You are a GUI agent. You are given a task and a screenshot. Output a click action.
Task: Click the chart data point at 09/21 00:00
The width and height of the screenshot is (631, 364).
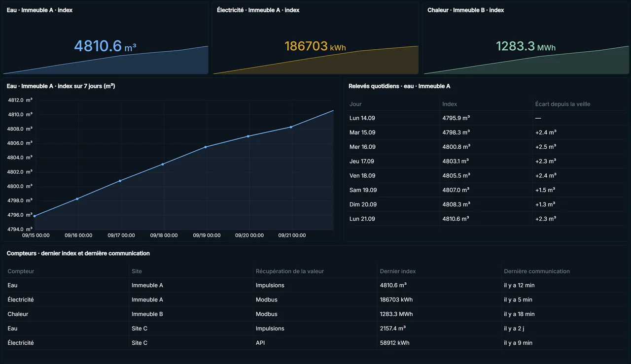pyautogui.click(x=291, y=127)
